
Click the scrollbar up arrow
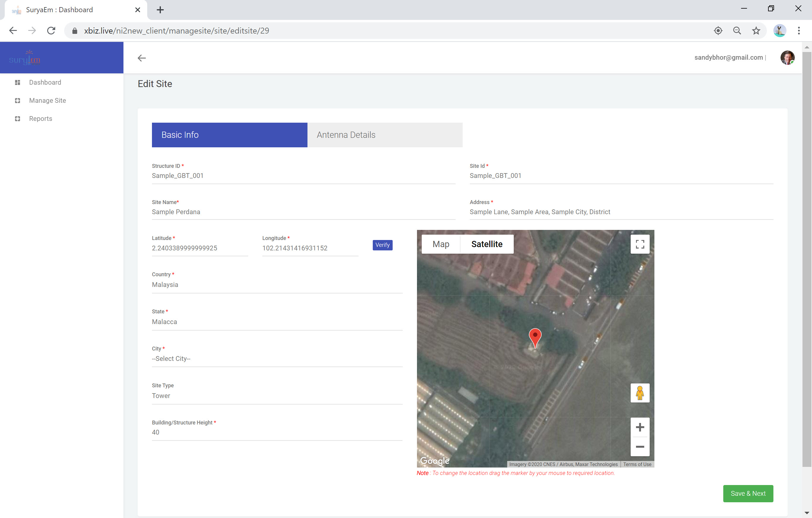(807, 47)
